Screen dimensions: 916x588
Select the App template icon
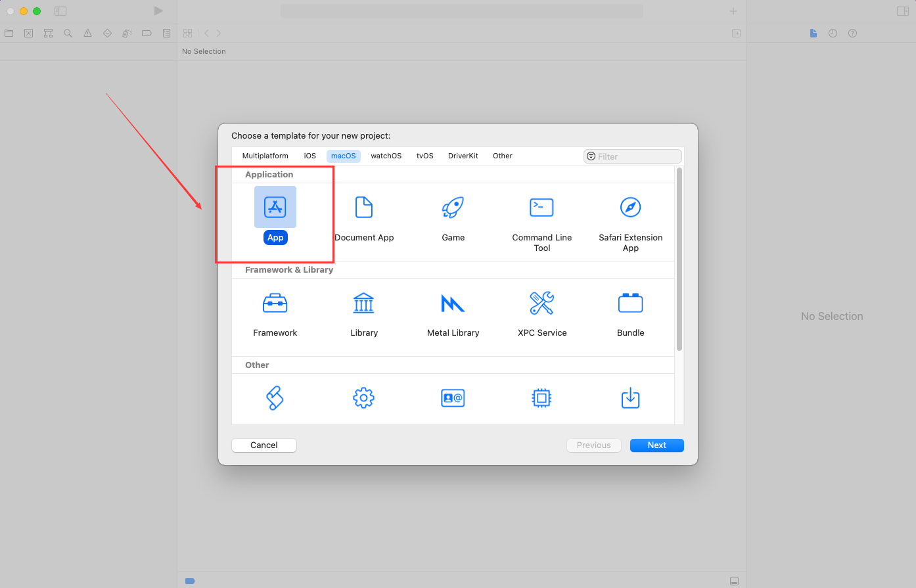click(x=275, y=208)
